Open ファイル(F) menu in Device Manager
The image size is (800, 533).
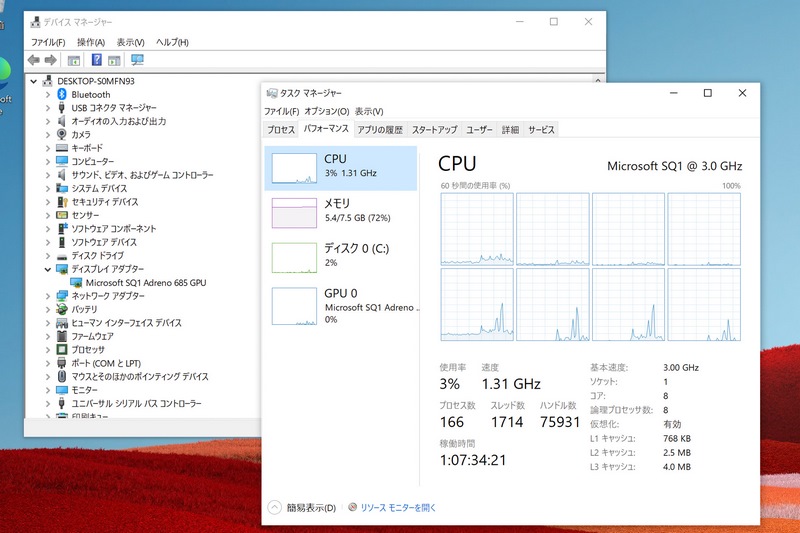[48, 42]
